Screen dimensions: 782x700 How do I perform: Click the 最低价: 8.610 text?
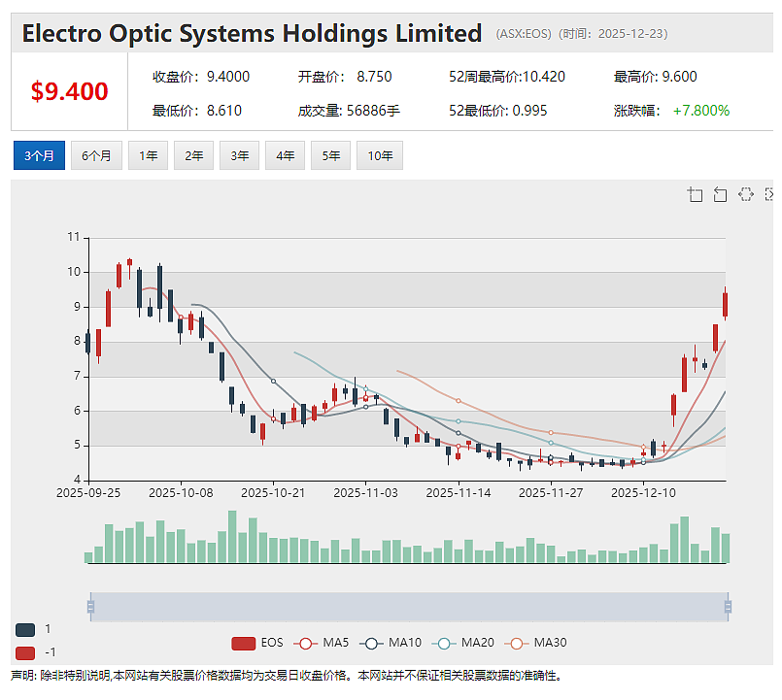pos(197,110)
